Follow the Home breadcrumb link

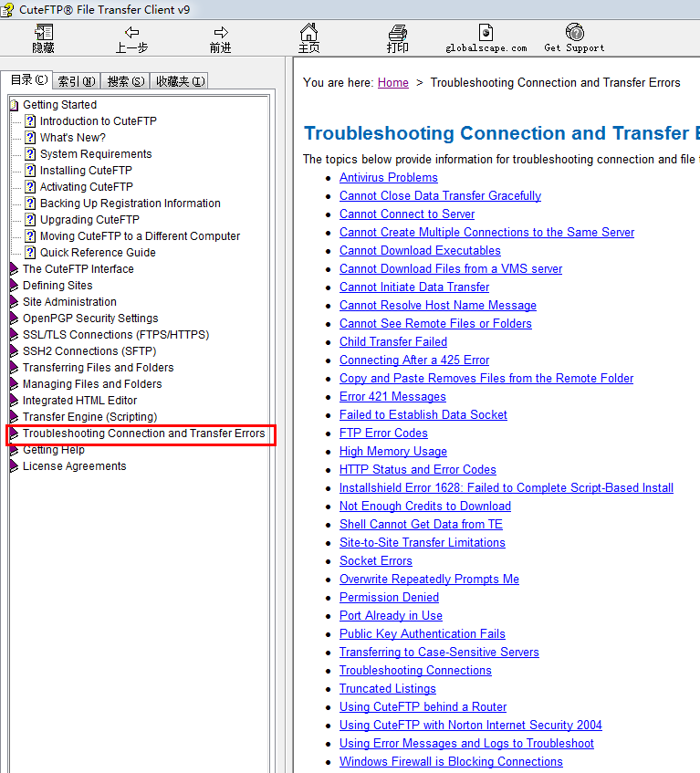click(392, 82)
